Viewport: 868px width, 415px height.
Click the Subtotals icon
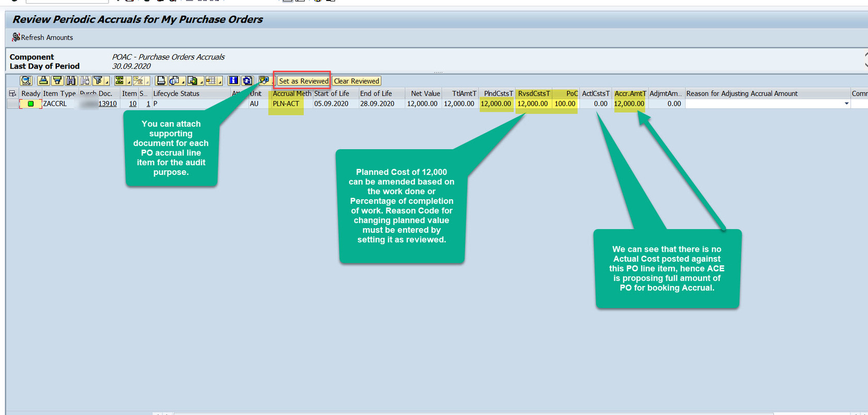(x=138, y=81)
